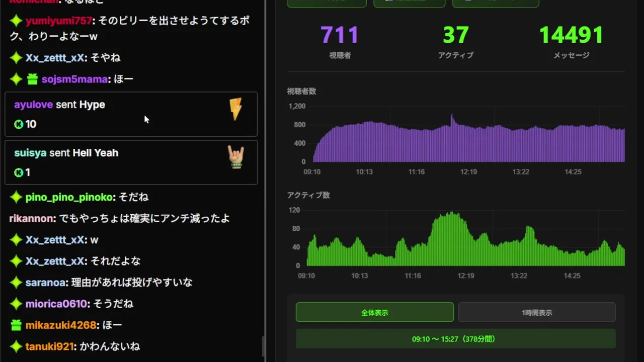Open the rikannon username

point(32,219)
